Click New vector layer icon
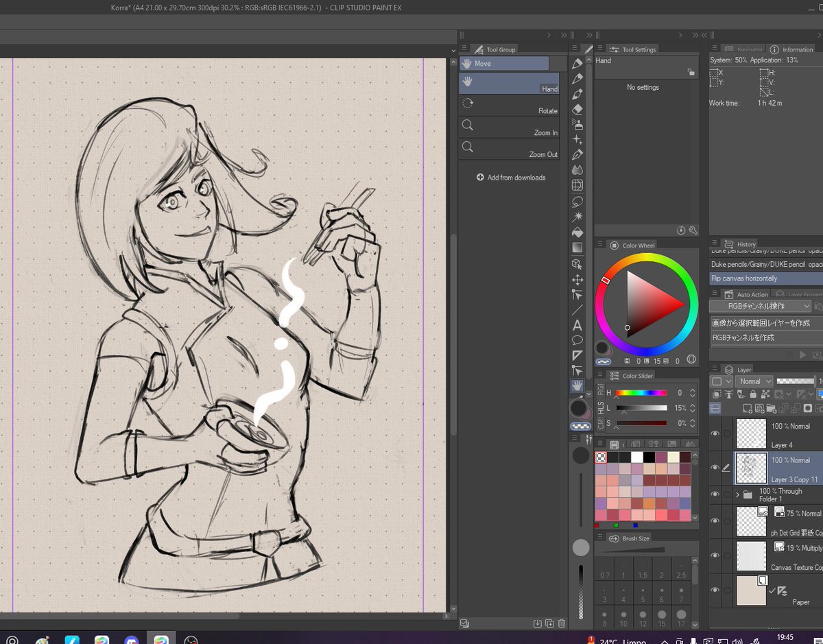This screenshot has width=823, height=644. (759, 408)
